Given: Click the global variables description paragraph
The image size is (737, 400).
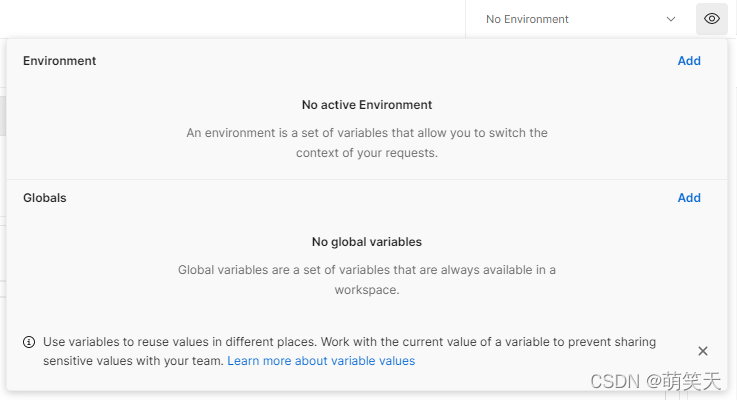Looking at the screenshot, I should coord(367,280).
